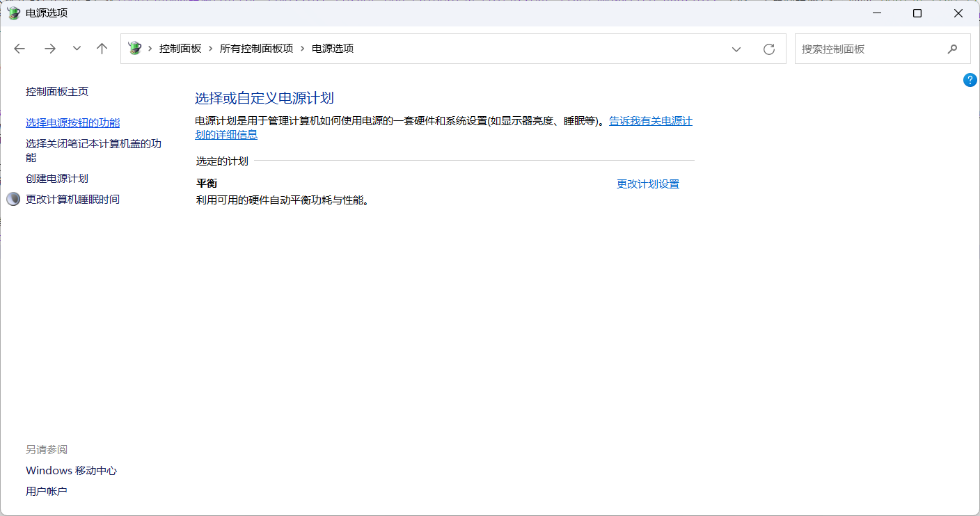Maximize the 电源选项 window

[x=917, y=13]
